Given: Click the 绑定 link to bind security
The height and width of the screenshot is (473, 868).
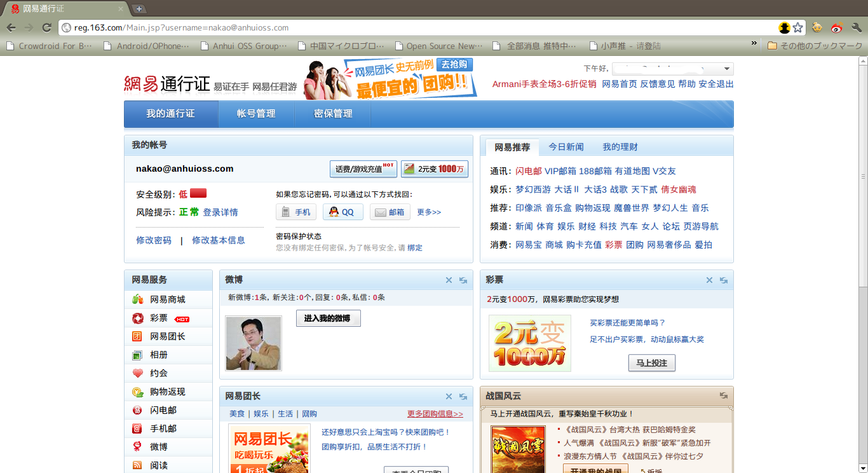Looking at the screenshot, I should 415,248.
